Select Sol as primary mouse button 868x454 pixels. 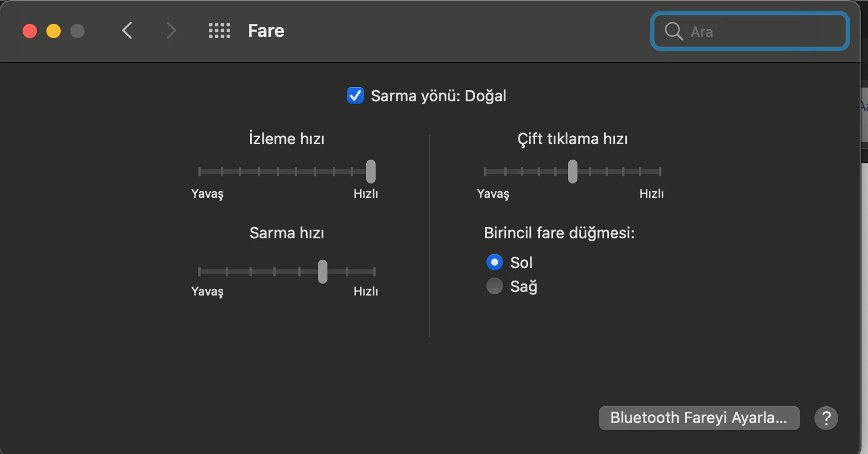pos(495,262)
